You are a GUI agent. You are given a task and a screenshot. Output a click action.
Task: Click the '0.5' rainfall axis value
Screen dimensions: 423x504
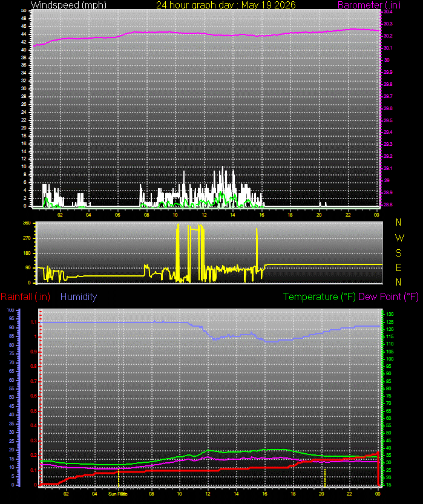point(34,411)
